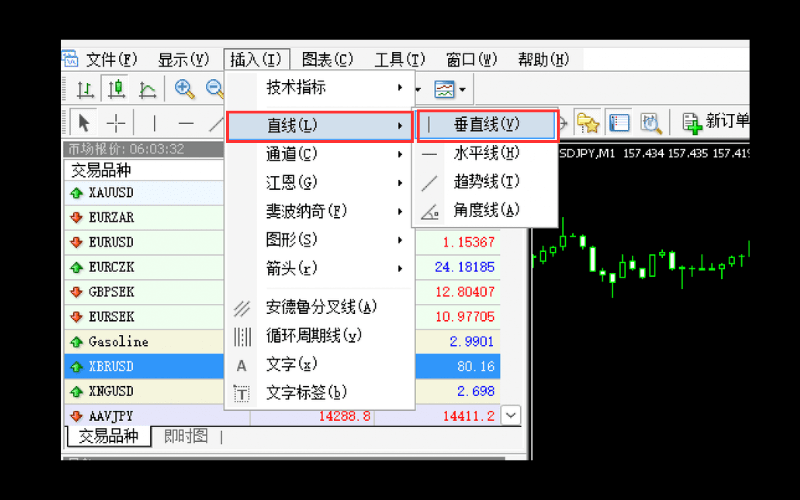This screenshot has width=800, height=500.
Task: Activate the crosshair tool
Action: click(116, 123)
